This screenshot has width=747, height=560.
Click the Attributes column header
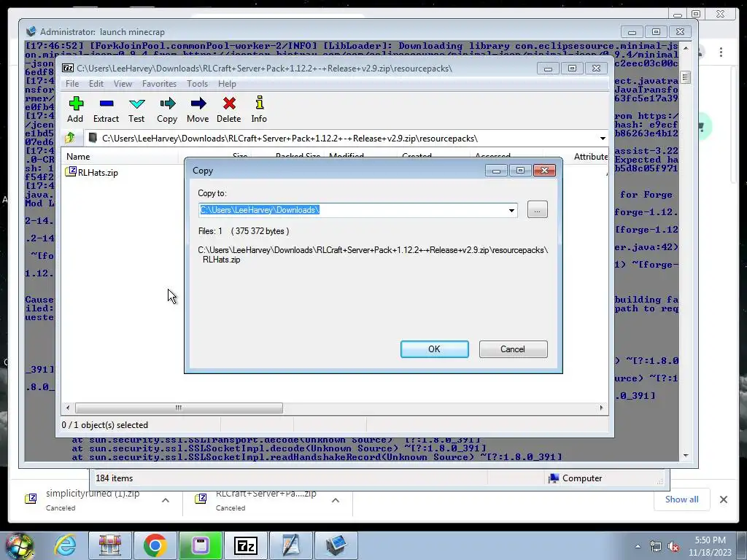[589, 156]
